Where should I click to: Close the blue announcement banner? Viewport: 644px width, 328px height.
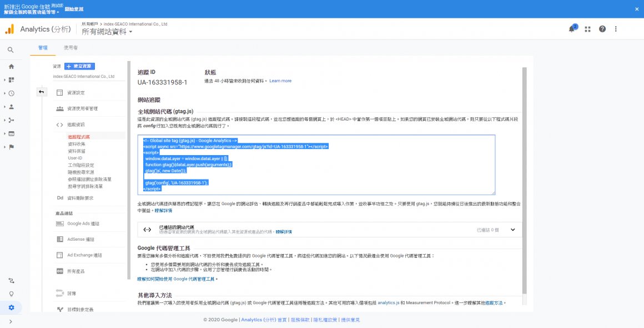[x=637, y=9]
